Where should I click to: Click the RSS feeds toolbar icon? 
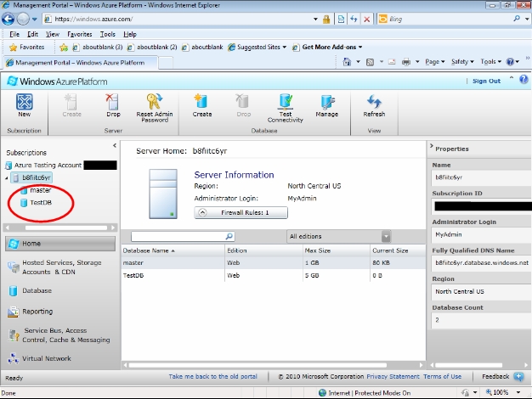pyautogui.click(x=370, y=62)
